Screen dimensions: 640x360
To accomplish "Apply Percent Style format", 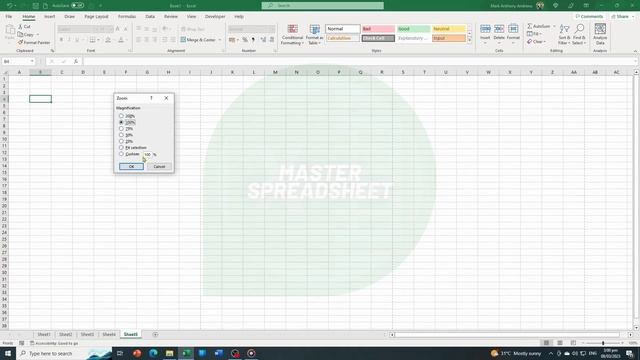I will (x=245, y=40).
